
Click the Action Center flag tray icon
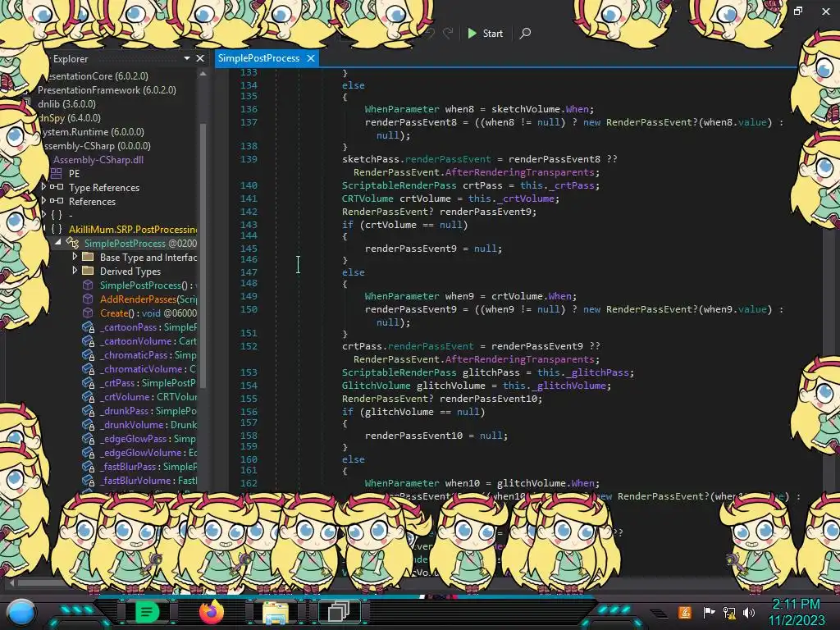tap(709, 612)
